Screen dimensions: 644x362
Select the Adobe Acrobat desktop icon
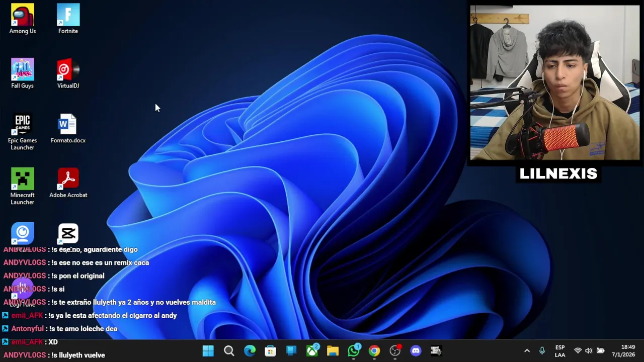pos(68,183)
